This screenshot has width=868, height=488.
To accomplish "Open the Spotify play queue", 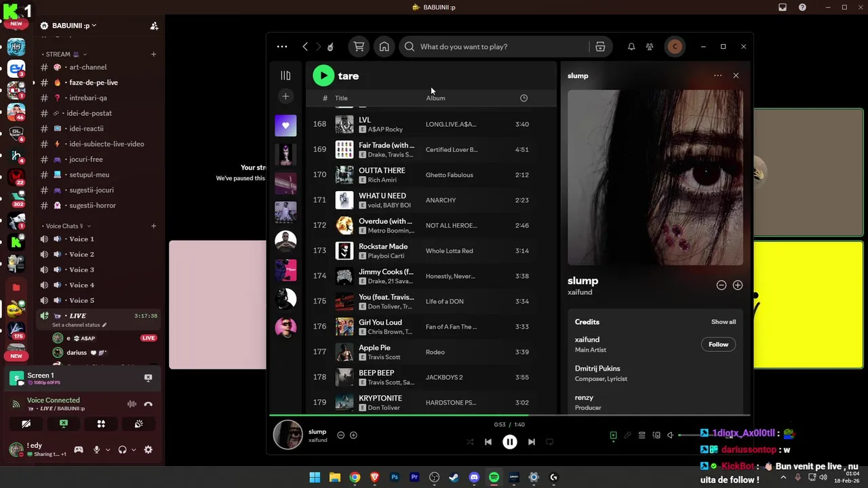I will (642, 435).
